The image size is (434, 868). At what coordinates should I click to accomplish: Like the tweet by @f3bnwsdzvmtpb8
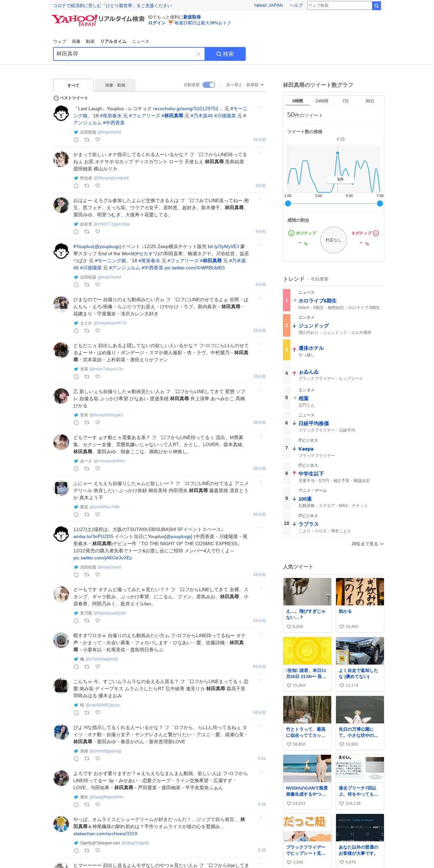(98, 186)
